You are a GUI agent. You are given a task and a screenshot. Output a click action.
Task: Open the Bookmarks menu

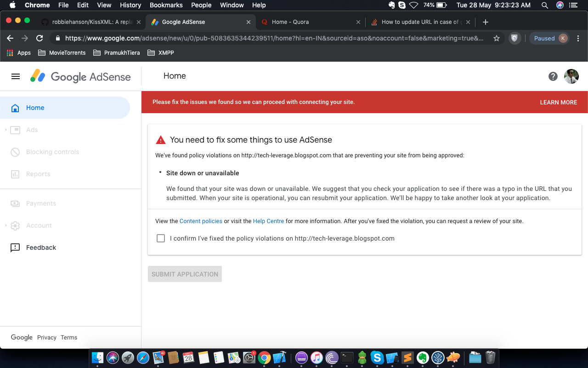(x=166, y=5)
